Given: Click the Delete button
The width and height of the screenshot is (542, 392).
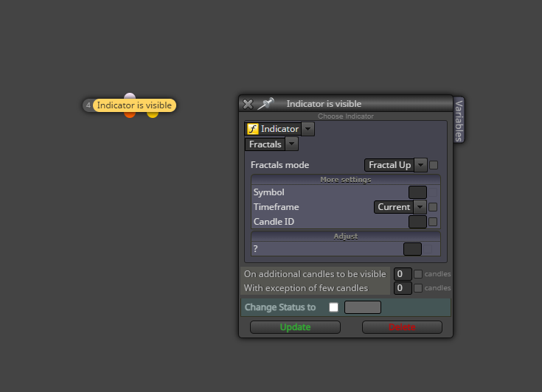Looking at the screenshot, I should (x=402, y=327).
